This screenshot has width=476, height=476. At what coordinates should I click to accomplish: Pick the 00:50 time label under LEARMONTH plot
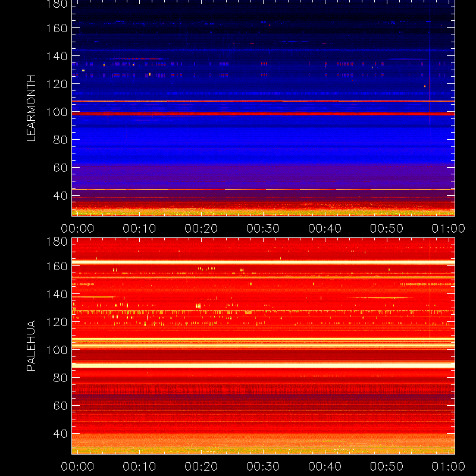point(387,228)
